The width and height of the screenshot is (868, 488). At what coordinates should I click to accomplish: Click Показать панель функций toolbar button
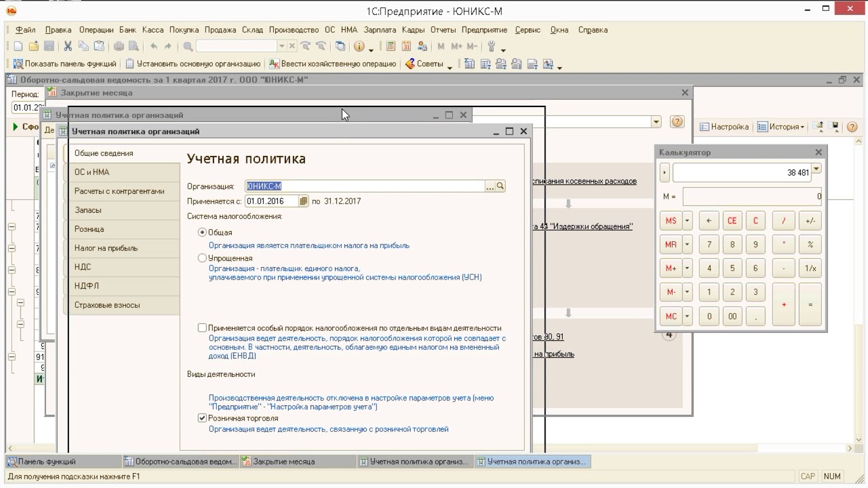coord(64,64)
